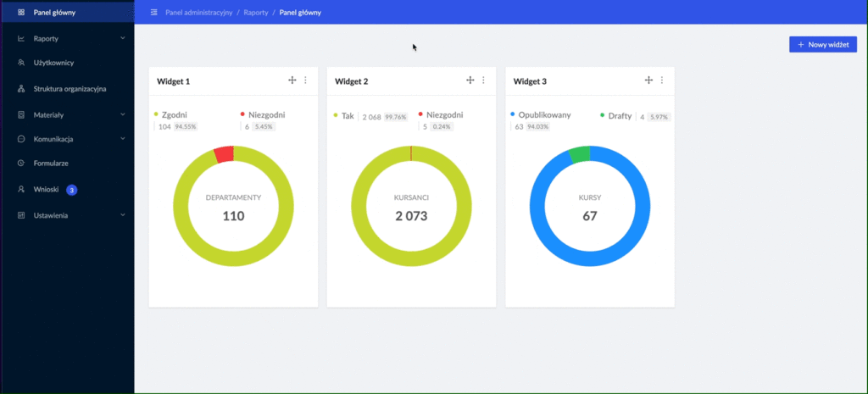Viewport: 868px width, 394px height.
Task: Open Struktura organizacyjna in the sidebar
Action: [70, 89]
